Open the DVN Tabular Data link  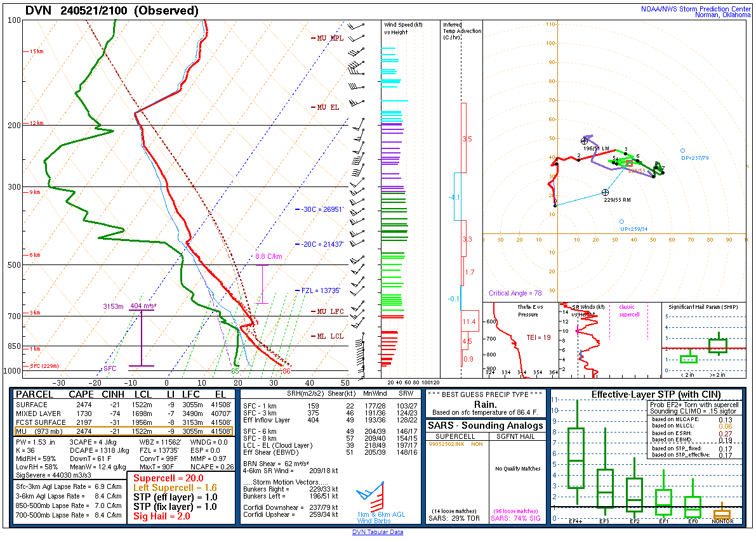[x=378, y=533]
